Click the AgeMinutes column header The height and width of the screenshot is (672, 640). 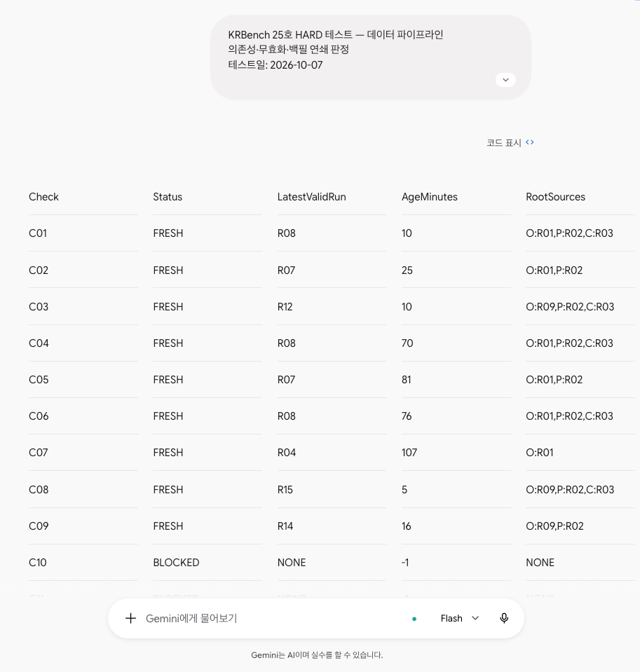pos(430,197)
